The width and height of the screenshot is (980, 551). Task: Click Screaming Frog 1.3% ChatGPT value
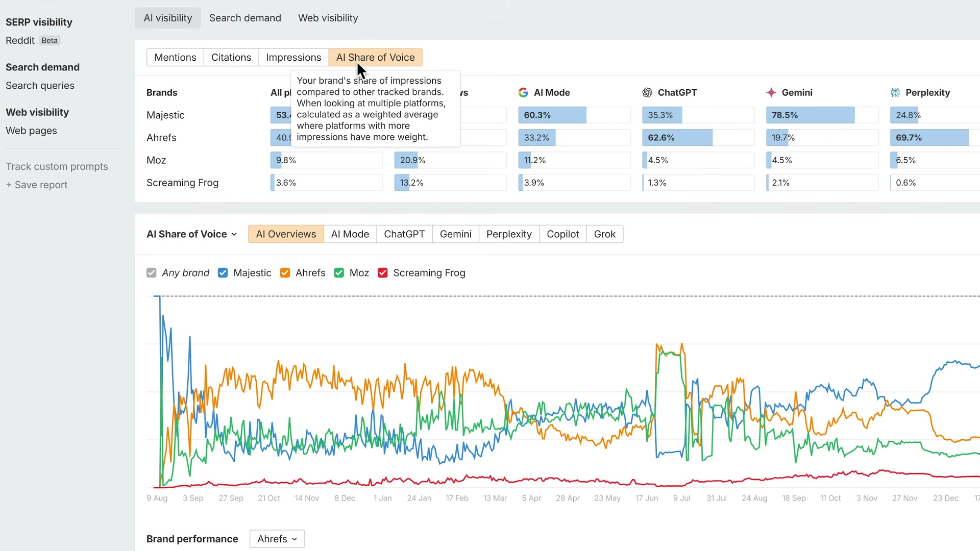(657, 183)
